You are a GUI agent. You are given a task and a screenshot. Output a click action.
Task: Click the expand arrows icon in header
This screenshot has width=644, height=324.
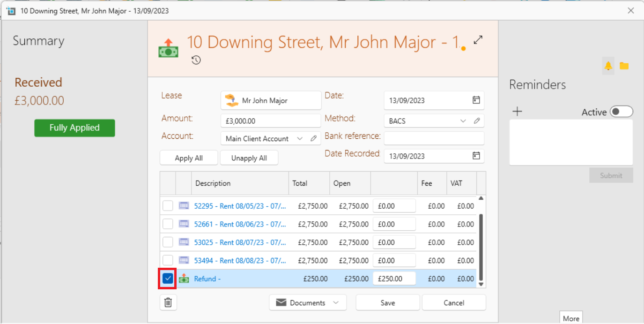[x=478, y=40]
